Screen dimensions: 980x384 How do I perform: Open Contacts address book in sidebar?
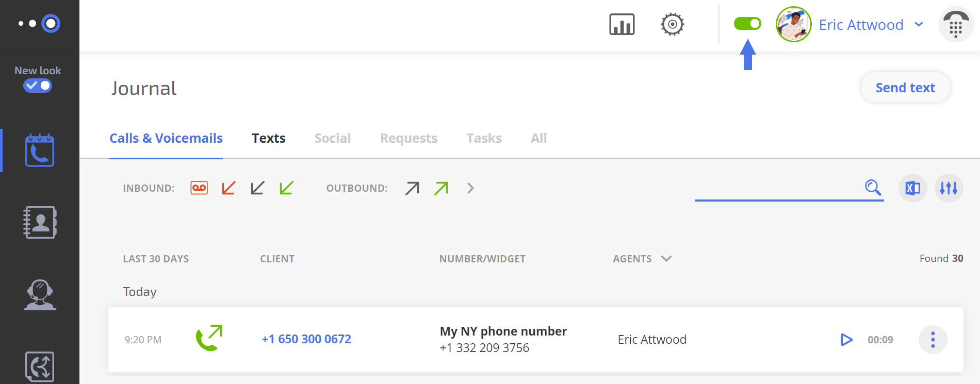(40, 222)
